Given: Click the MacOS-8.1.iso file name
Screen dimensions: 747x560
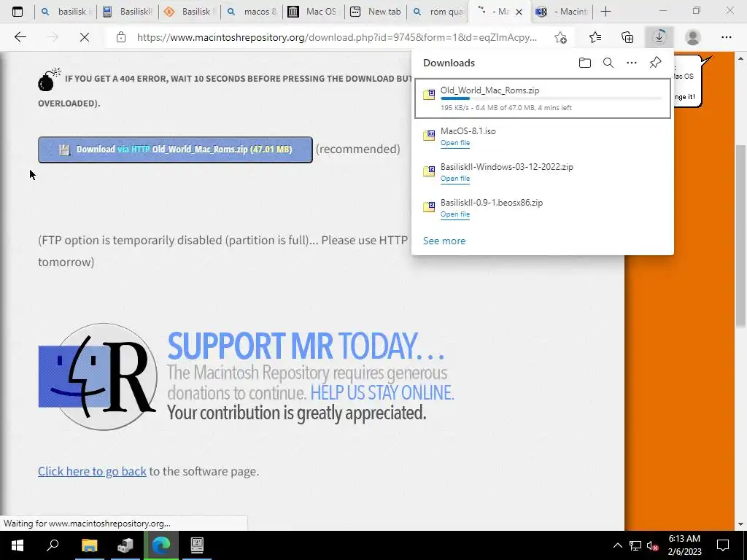Looking at the screenshot, I should [x=468, y=131].
